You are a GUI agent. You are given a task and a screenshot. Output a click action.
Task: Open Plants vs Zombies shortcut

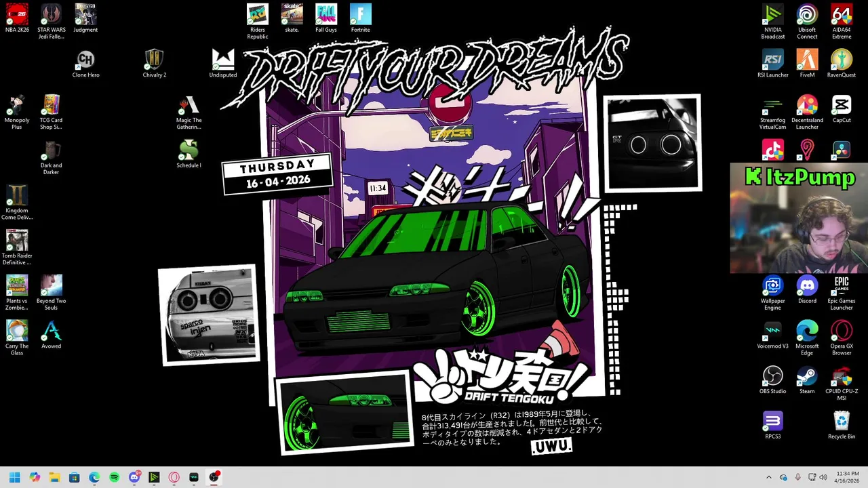pyautogui.click(x=17, y=293)
